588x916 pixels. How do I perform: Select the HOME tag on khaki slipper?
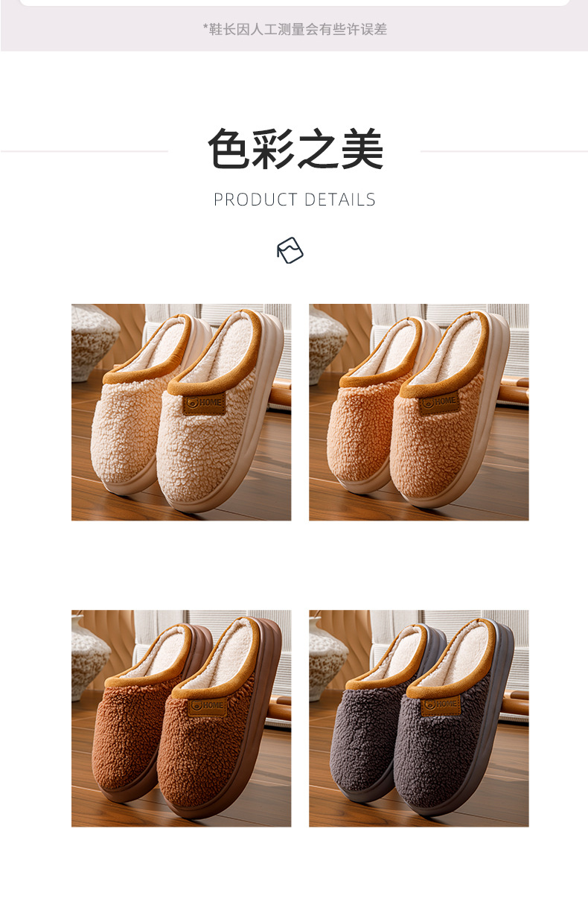439,402
